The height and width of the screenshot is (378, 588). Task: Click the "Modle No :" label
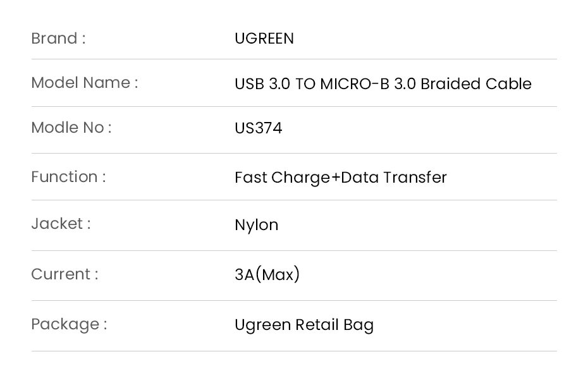(x=71, y=128)
